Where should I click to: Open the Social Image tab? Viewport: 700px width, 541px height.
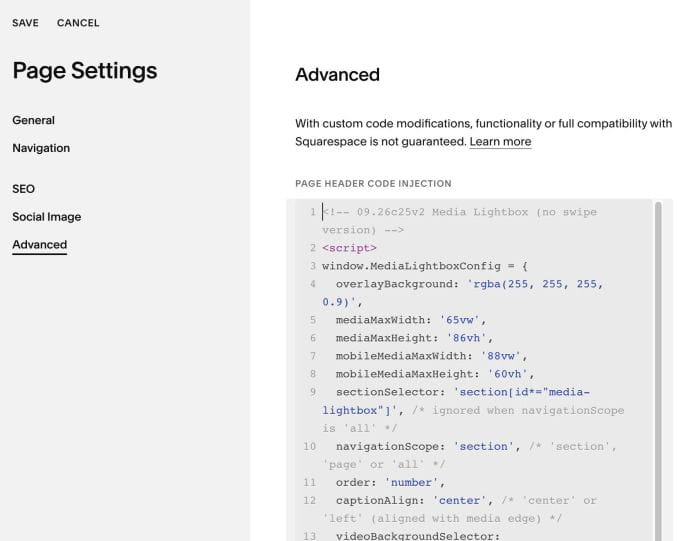[x=47, y=216]
